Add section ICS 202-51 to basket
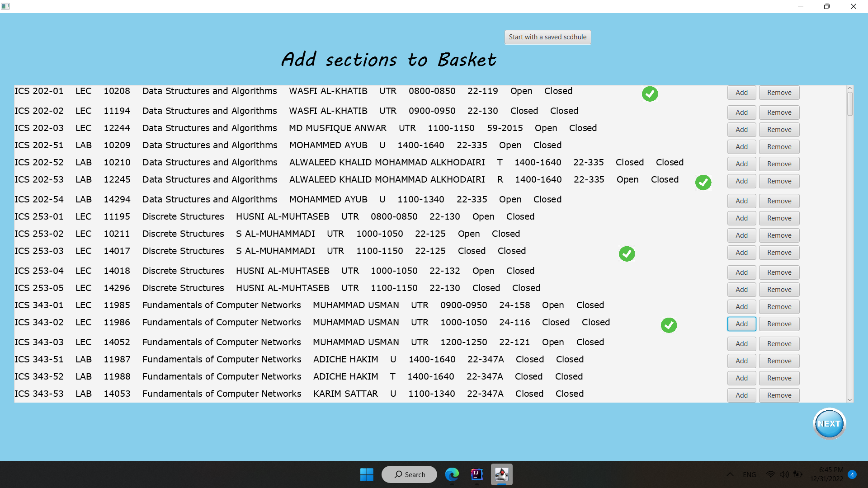 (741, 146)
